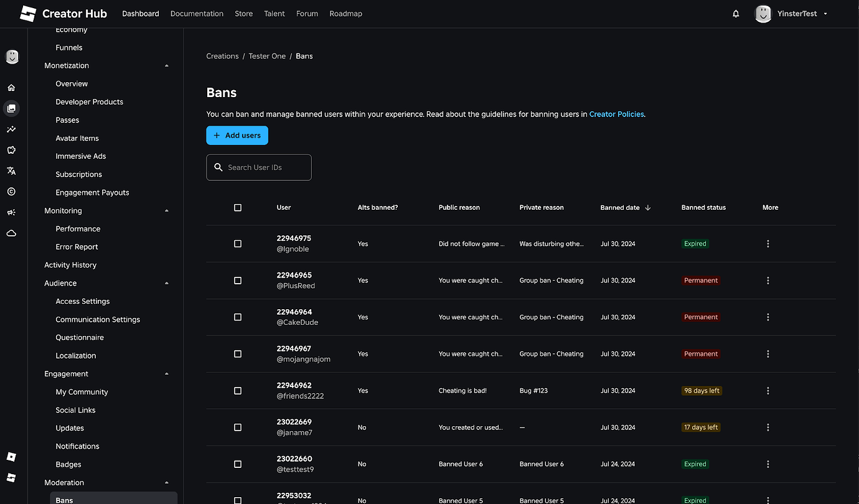Collapse the Audience section
This screenshot has height=504, width=859.
pyautogui.click(x=166, y=282)
